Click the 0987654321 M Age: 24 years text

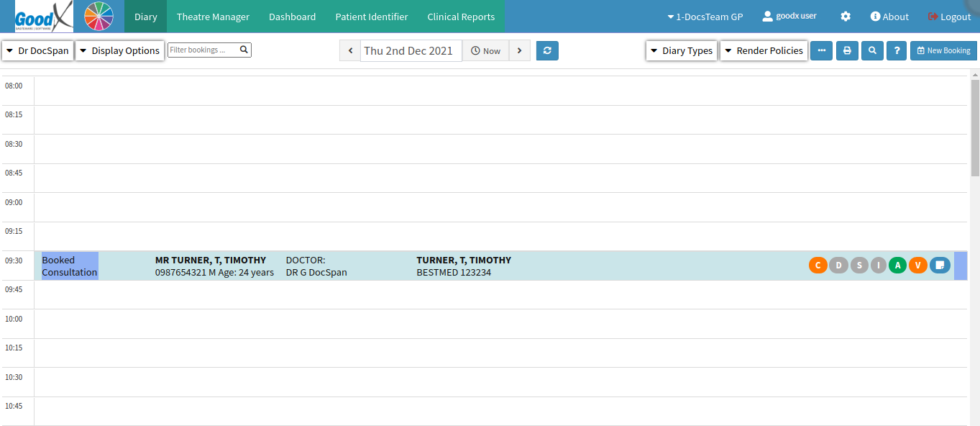(x=214, y=273)
